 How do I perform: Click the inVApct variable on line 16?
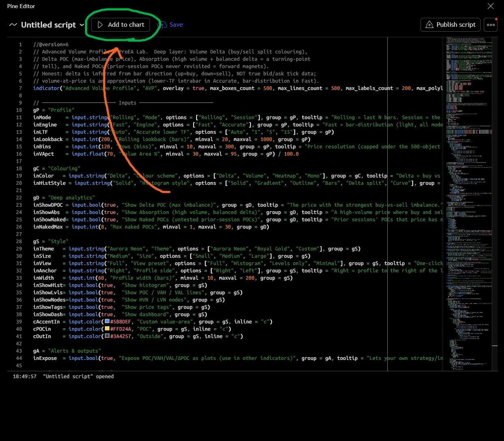tap(43, 154)
